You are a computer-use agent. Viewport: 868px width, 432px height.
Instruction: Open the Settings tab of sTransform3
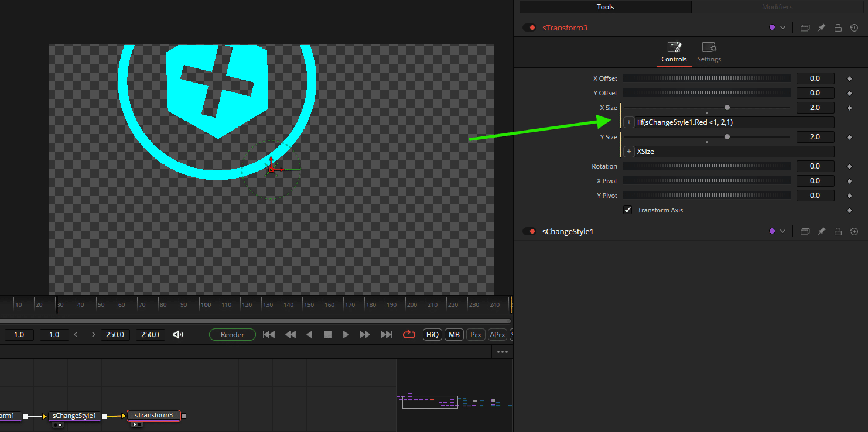709,52
